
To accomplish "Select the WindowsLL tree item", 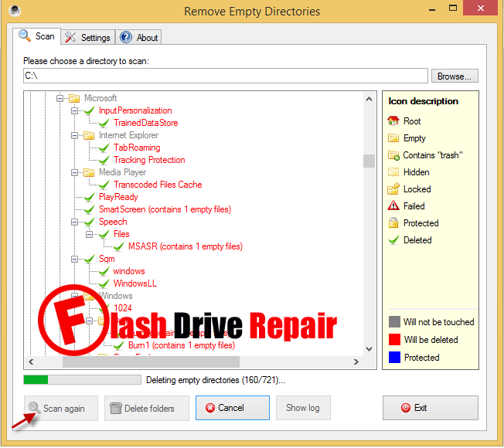I will coord(135,283).
